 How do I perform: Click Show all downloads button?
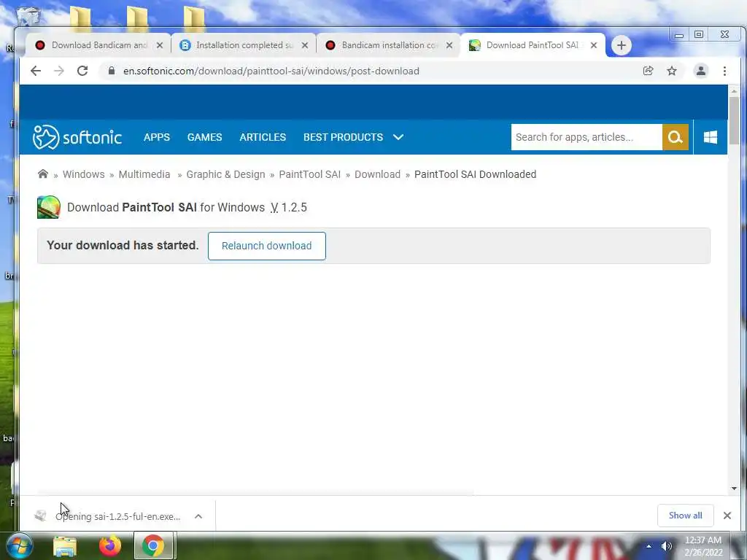685,516
